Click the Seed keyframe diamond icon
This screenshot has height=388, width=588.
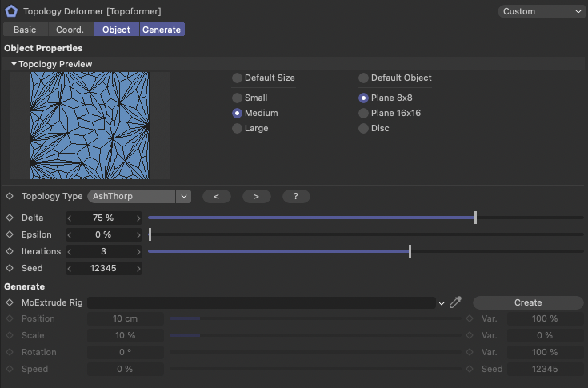(x=10, y=268)
